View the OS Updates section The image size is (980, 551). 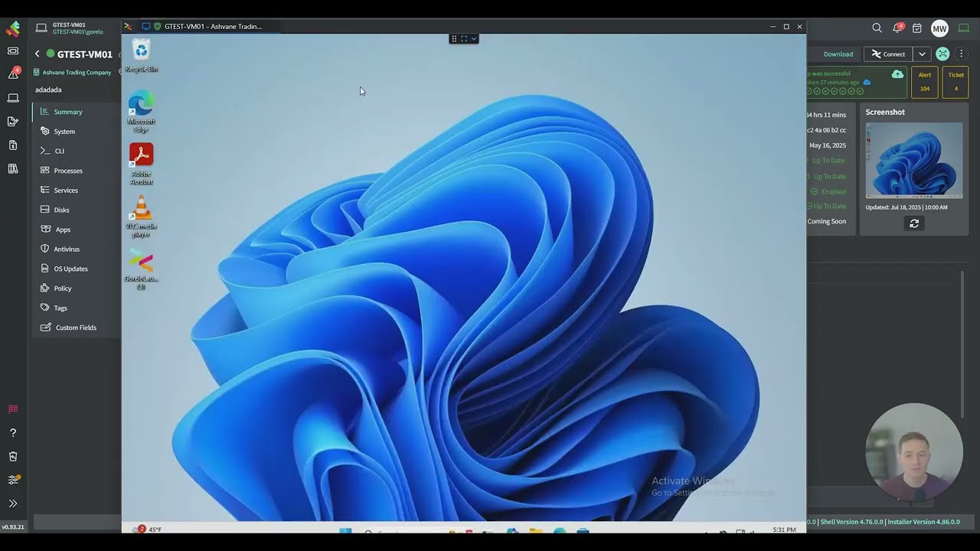(76, 269)
